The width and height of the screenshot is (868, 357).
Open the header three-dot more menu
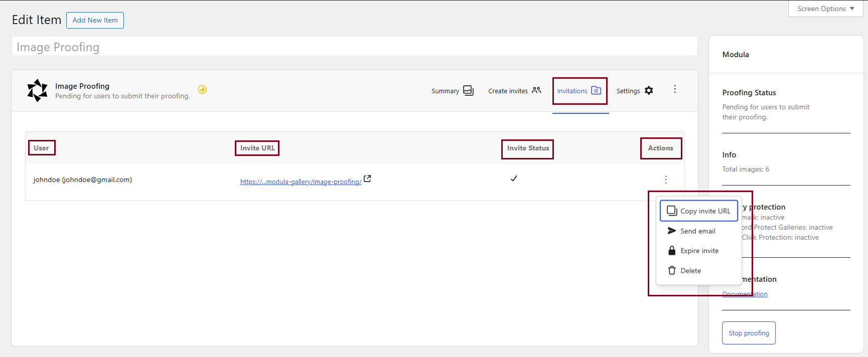pyautogui.click(x=675, y=89)
